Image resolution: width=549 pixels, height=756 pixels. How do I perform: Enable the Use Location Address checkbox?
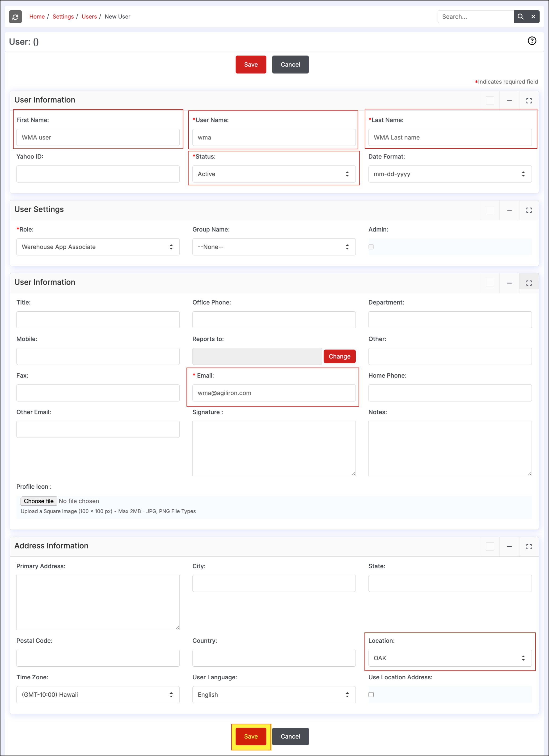(x=371, y=695)
